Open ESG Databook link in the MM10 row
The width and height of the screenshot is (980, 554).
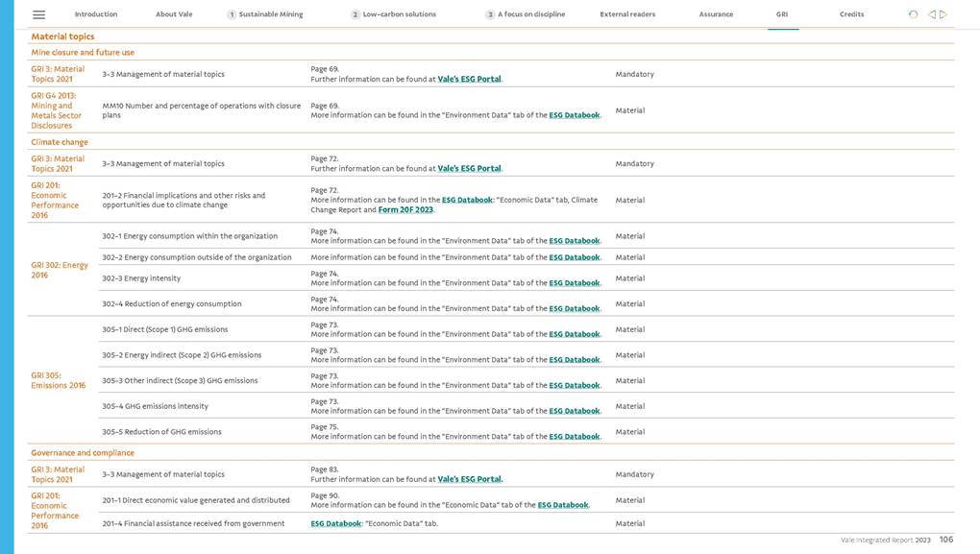(x=574, y=115)
